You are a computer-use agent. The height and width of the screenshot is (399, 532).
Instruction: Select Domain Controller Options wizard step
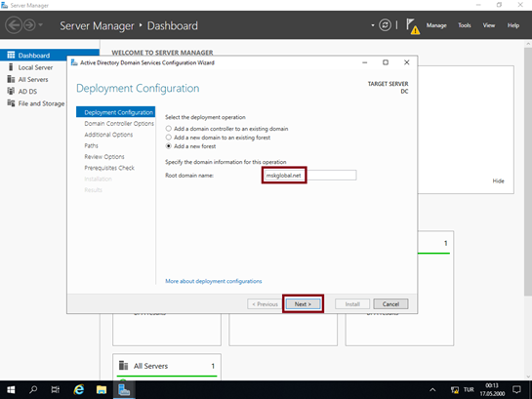(x=119, y=123)
